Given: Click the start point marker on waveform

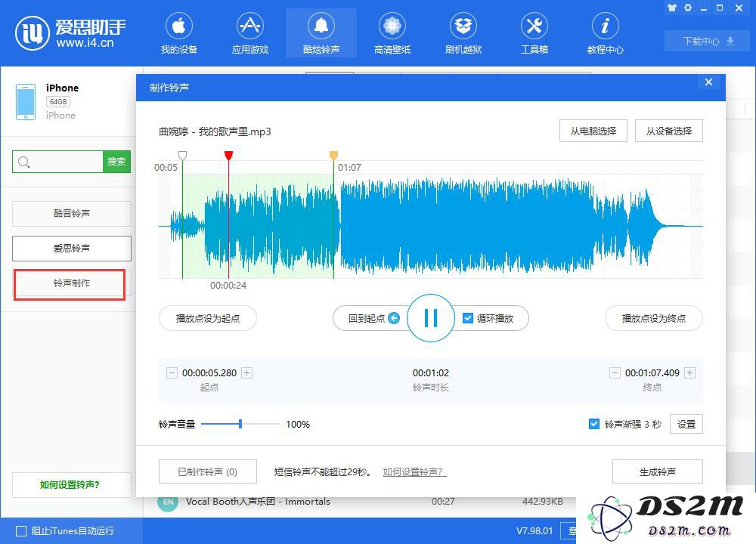Looking at the screenshot, I should pyautogui.click(x=182, y=155).
